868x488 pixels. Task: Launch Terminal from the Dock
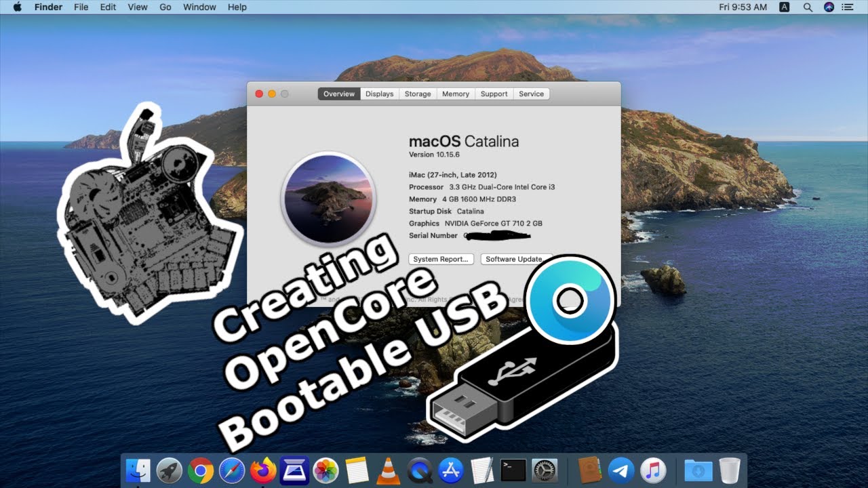click(x=513, y=470)
